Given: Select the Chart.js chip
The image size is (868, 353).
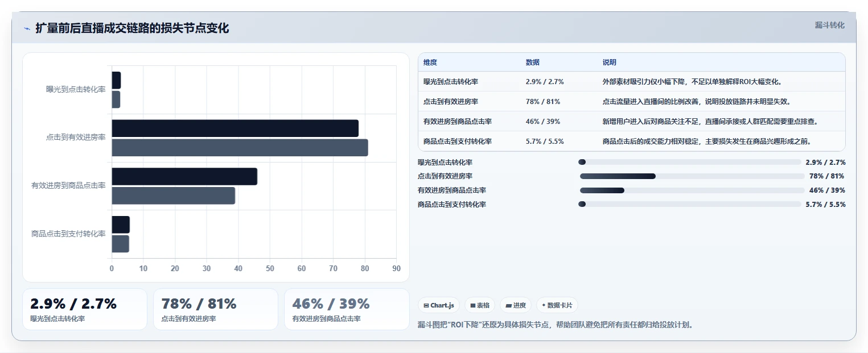Looking at the screenshot, I should pos(439,305).
